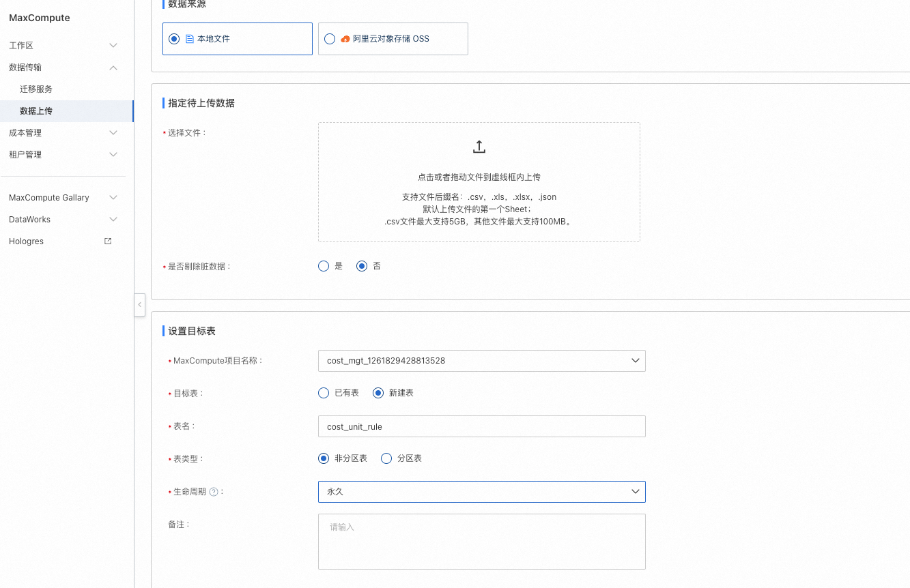Click the 生命周期 label text
The image size is (910, 588).
190,492
